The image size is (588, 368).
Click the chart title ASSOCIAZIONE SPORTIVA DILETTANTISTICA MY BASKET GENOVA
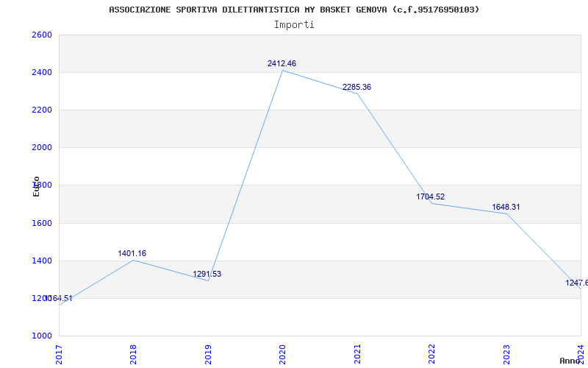[294, 10]
